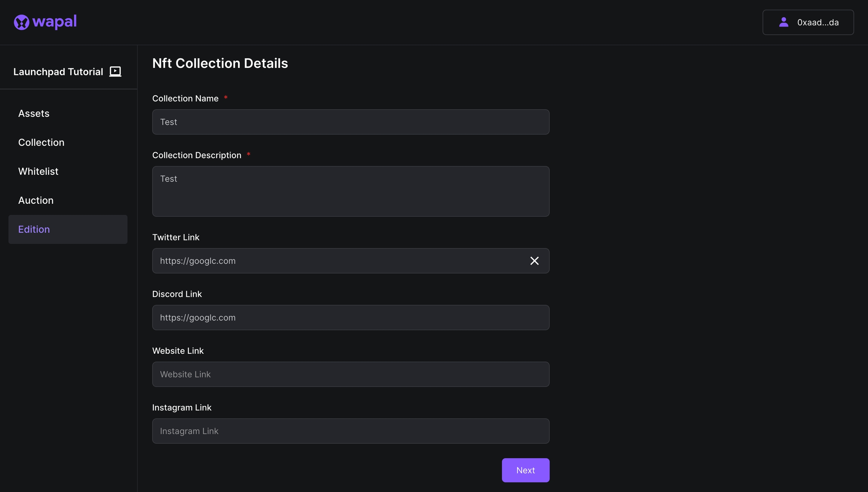Switch to the Auction section
Viewport: 868px width, 492px height.
36,200
